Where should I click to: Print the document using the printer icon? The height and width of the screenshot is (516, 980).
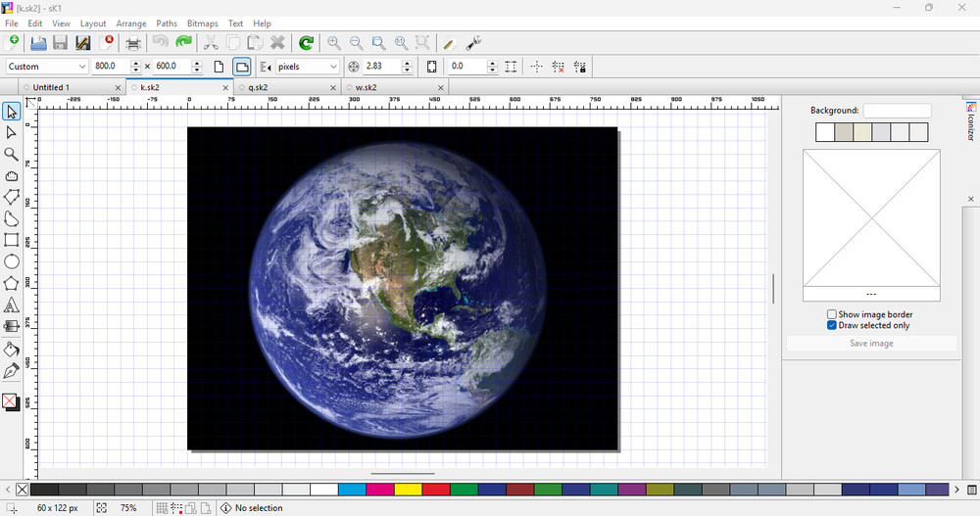coord(133,42)
